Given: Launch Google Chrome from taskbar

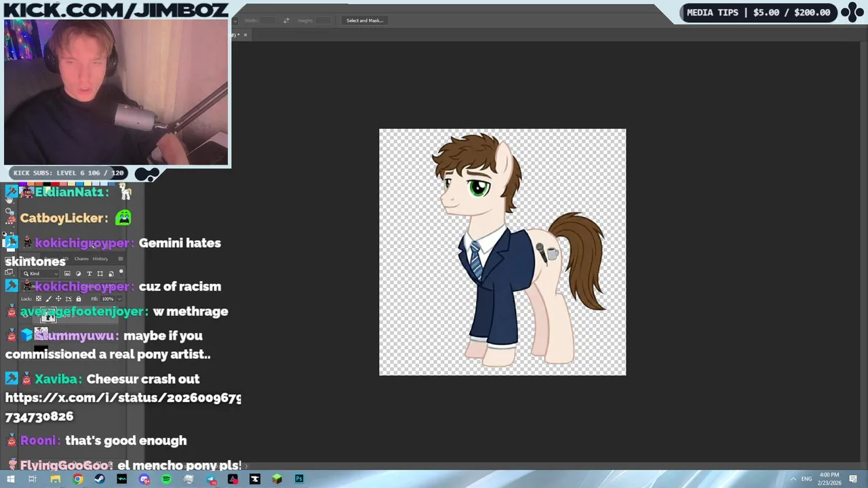Looking at the screenshot, I should click(78, 479).
